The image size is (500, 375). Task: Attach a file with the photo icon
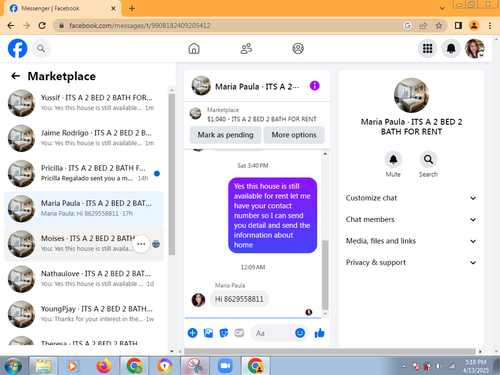point(208,333)
